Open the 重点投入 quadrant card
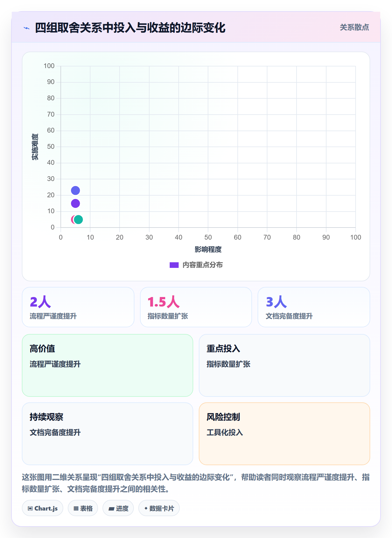 284,365
